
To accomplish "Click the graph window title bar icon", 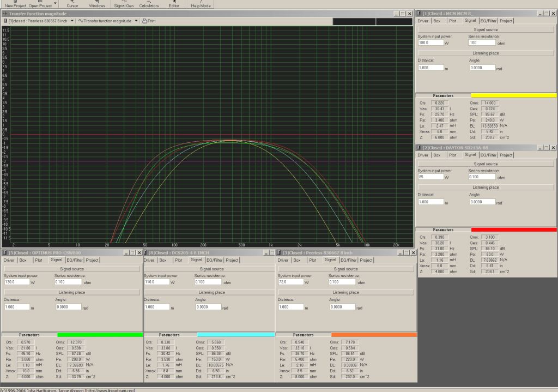I will (x=5, y=14).
